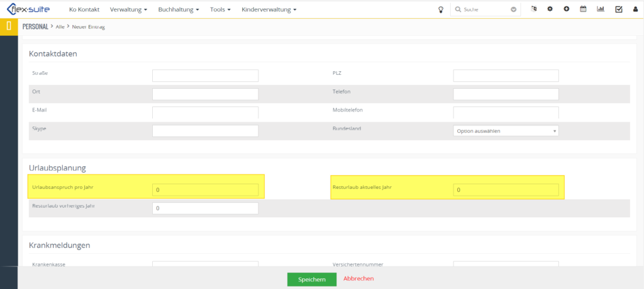Focus the Urlaubsanspruch pro Jahr field
Screen dimensions: 644x289
[x=205, y=190]
